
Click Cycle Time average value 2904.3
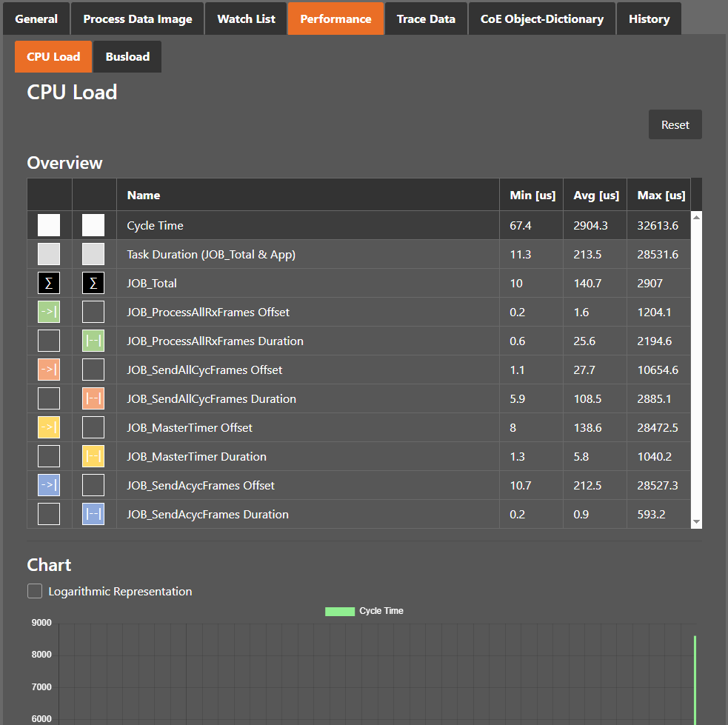(x=590, y=226)
